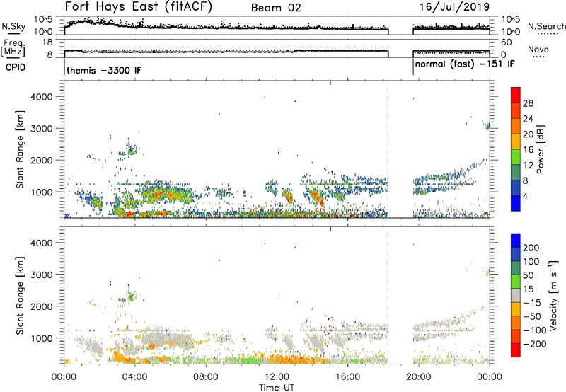Click the '-15' tick on the velocity colorbar
This screenshot has width=566, height=392.
pos(532,303)
